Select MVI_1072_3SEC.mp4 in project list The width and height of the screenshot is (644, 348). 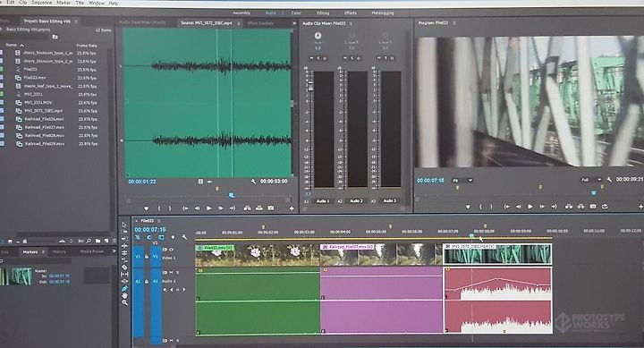[44, 111]
